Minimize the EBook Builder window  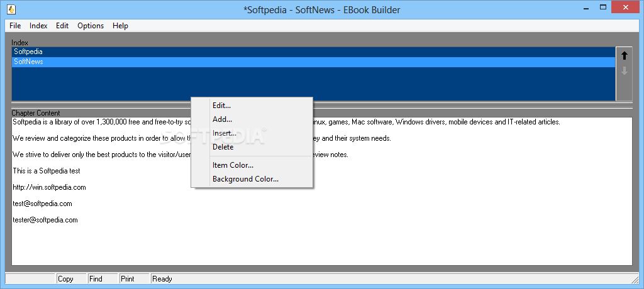(586, 8)
